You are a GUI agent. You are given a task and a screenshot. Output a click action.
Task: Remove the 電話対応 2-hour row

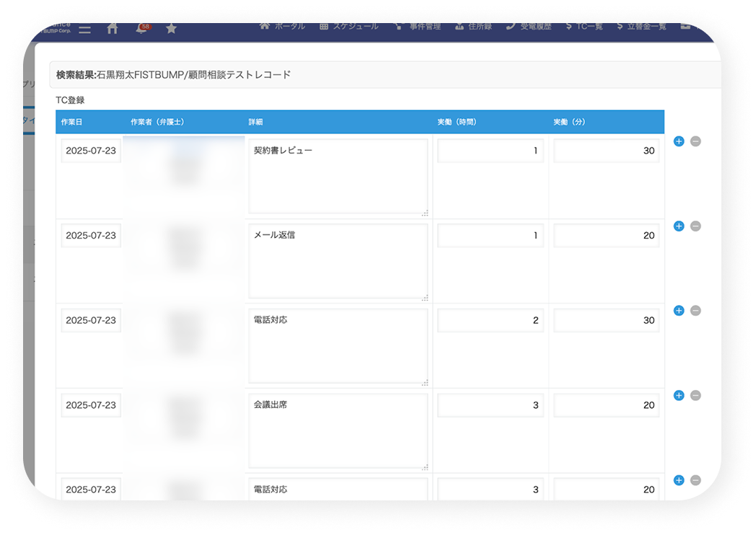pyautogui.click(x=695, y=310)
